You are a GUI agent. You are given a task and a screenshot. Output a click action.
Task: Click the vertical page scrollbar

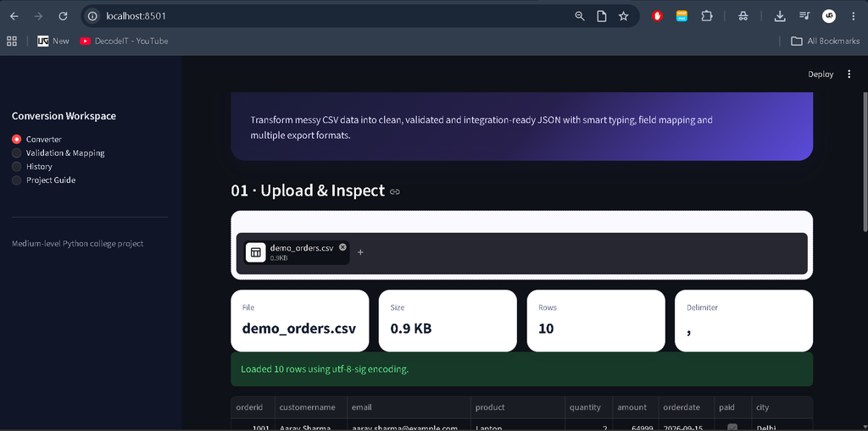tap(865, 160)
